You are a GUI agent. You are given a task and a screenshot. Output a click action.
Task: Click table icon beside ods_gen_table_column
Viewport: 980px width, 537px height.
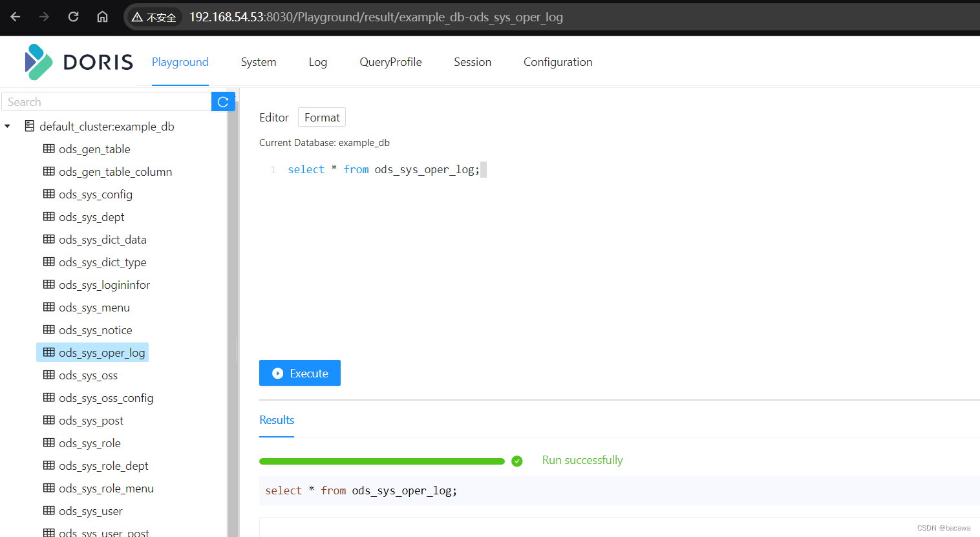[x=49, y=171]
